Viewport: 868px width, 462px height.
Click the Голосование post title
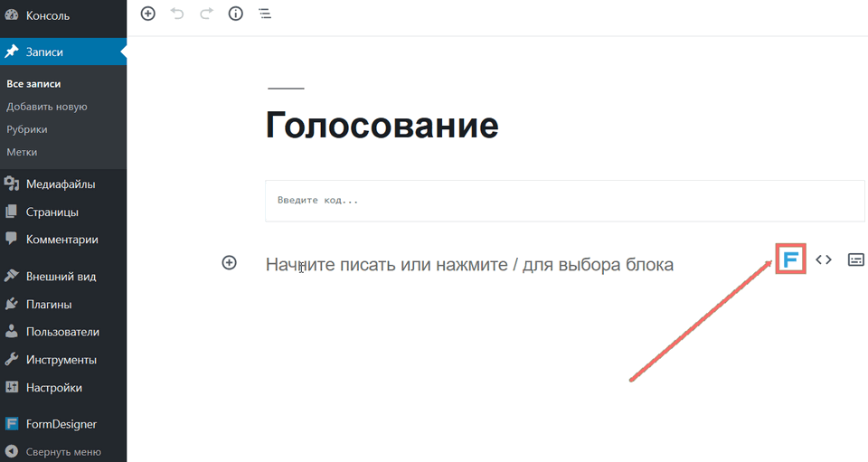382,125
